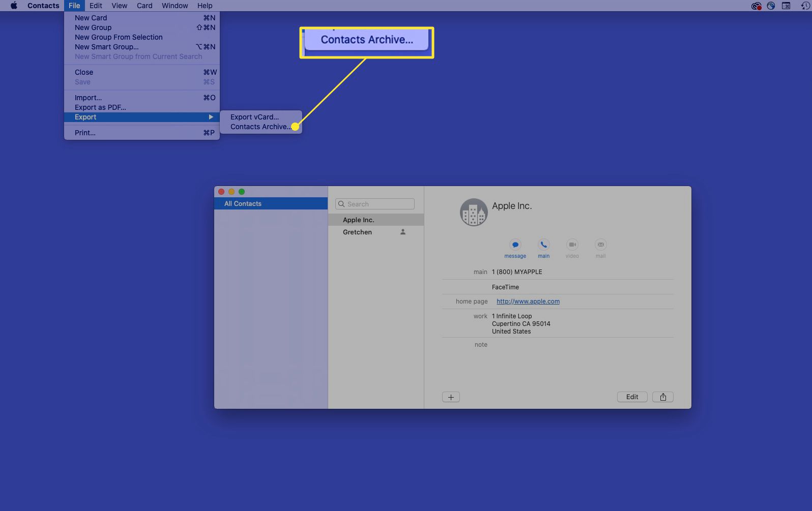Choose New Group menu item
Screen dimensions: 812x511
pos(142,27)
